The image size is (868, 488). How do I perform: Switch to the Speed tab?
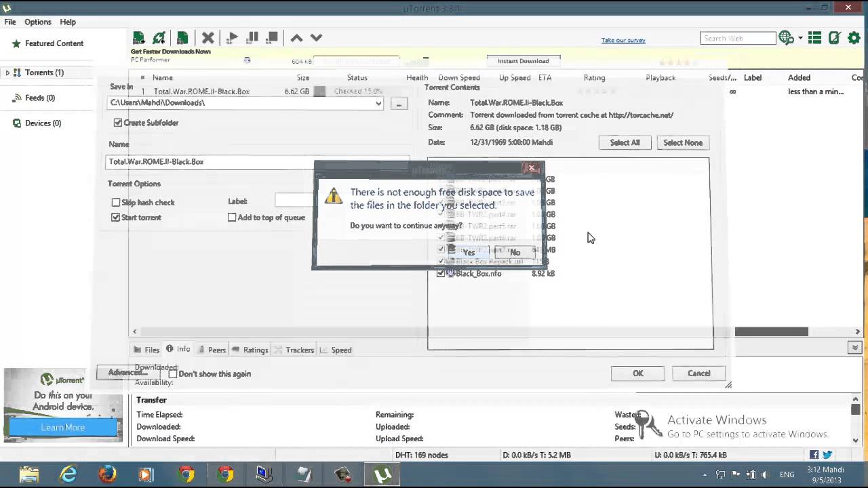point(336,350)
